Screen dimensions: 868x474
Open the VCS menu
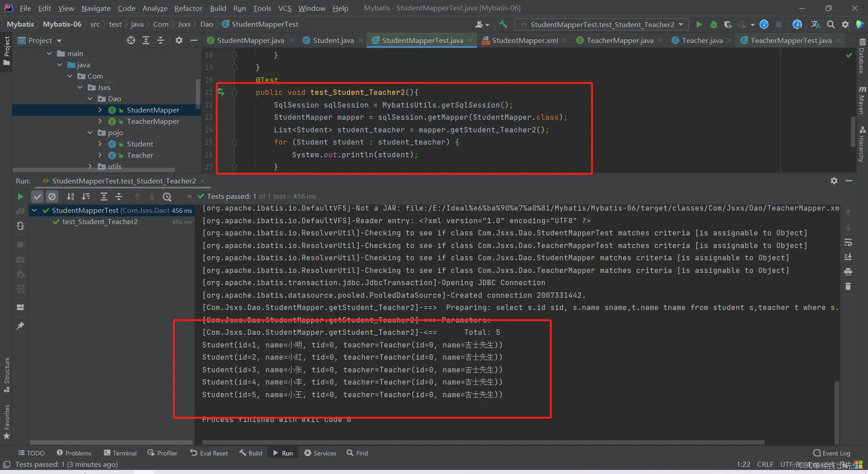point(285,8)
